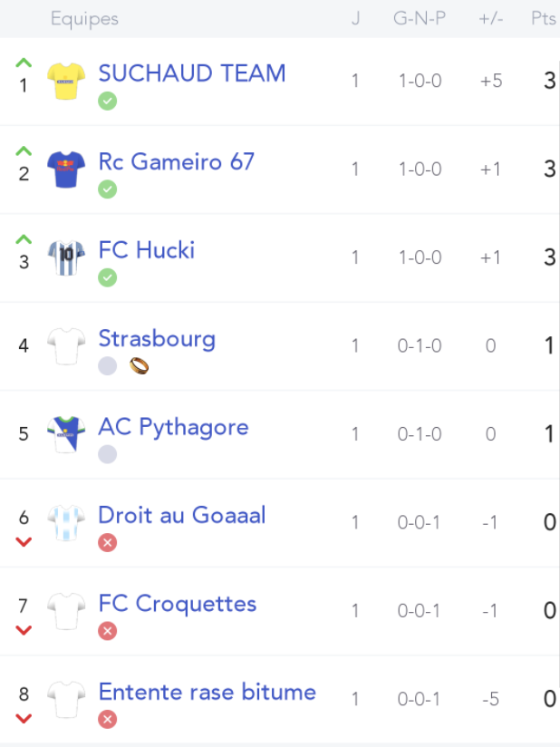The image size is (560, 747).
Task: Click the white jersey beside Entente rase bitume
Action: (66, 699)
